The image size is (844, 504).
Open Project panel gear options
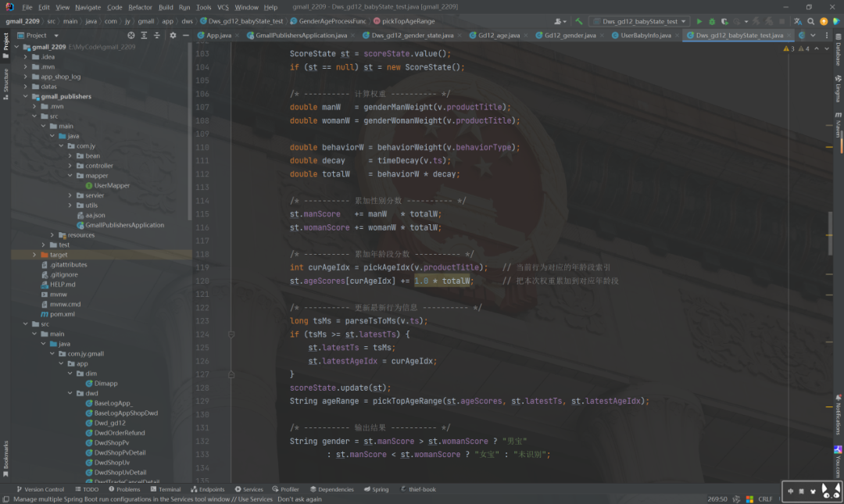173,35
